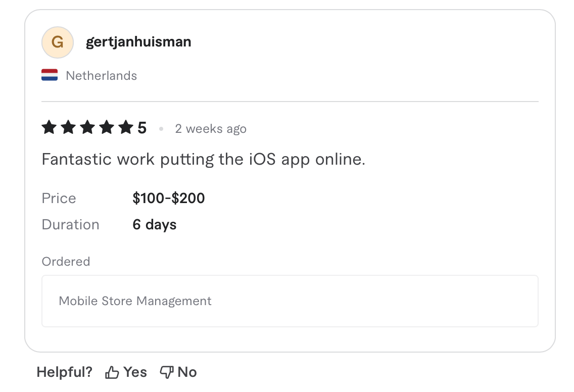Screen dimensions: 574x392
Task: Open the Mobile Store Management ordered item
Action: pos(135,301)
